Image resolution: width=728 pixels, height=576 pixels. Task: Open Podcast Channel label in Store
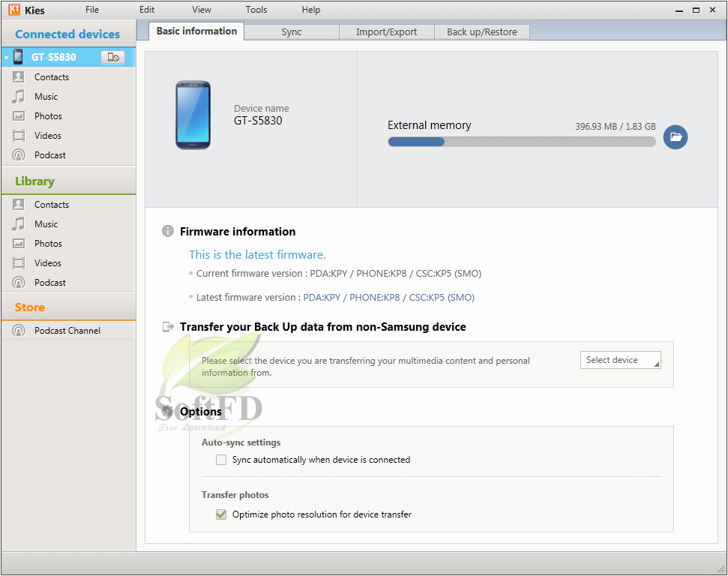coord(67,331)
